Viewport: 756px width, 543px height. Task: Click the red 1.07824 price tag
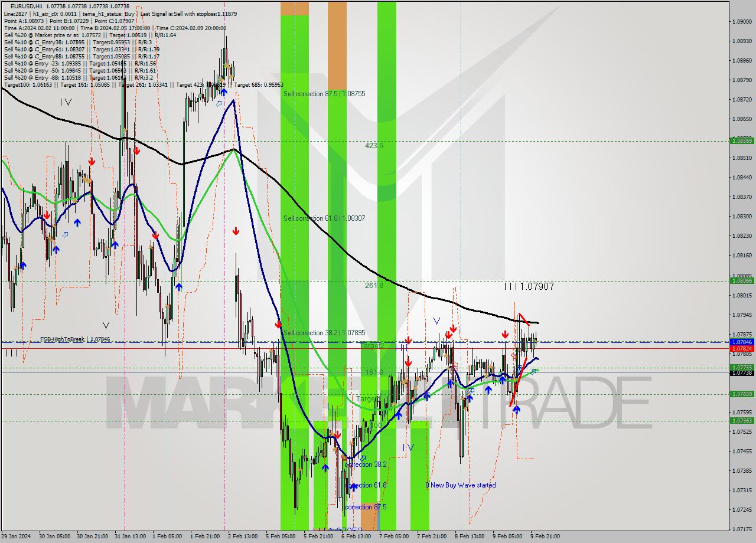point(742,348)
